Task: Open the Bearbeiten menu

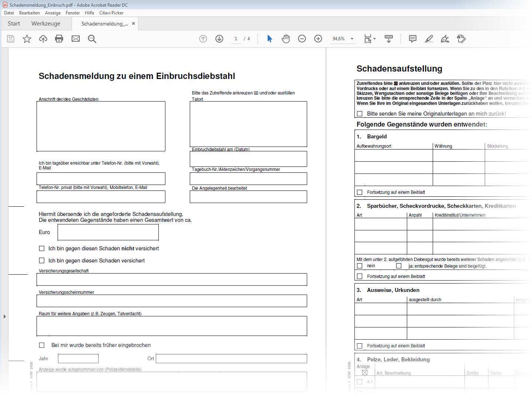Action: (30, 13)
